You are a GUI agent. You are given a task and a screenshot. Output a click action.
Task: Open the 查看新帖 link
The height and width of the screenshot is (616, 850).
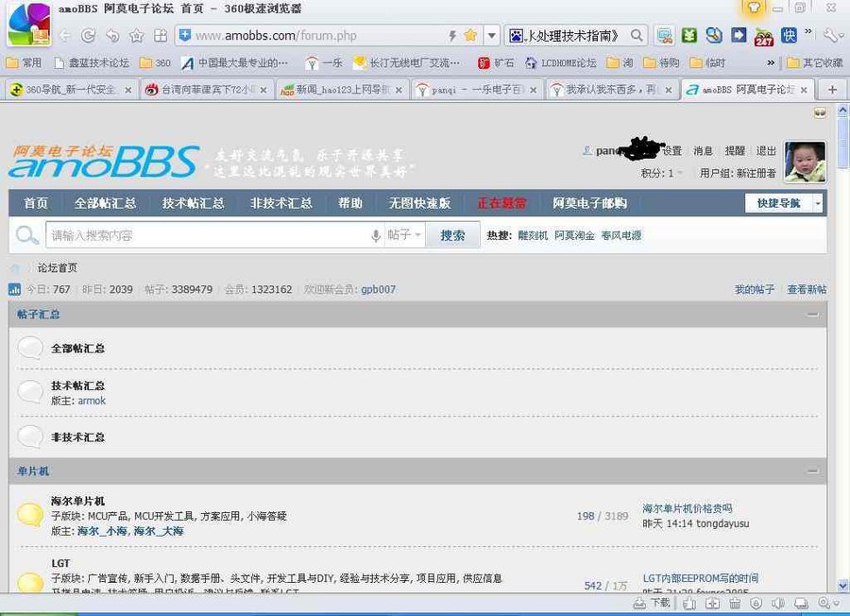[807, 289]
